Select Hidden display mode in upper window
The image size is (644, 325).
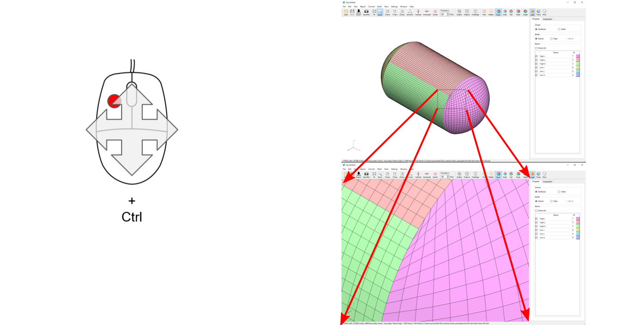pyautogui.click(x=491, y=12)
